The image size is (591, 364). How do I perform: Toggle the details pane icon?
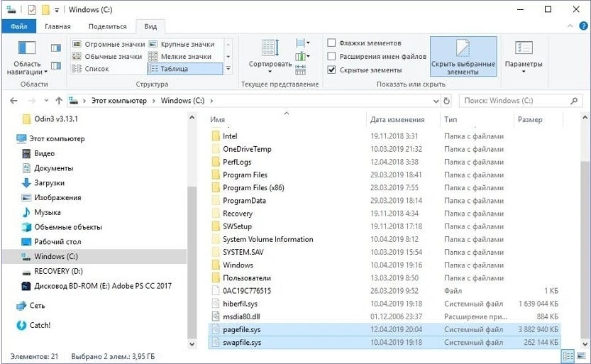pos(56,66)
